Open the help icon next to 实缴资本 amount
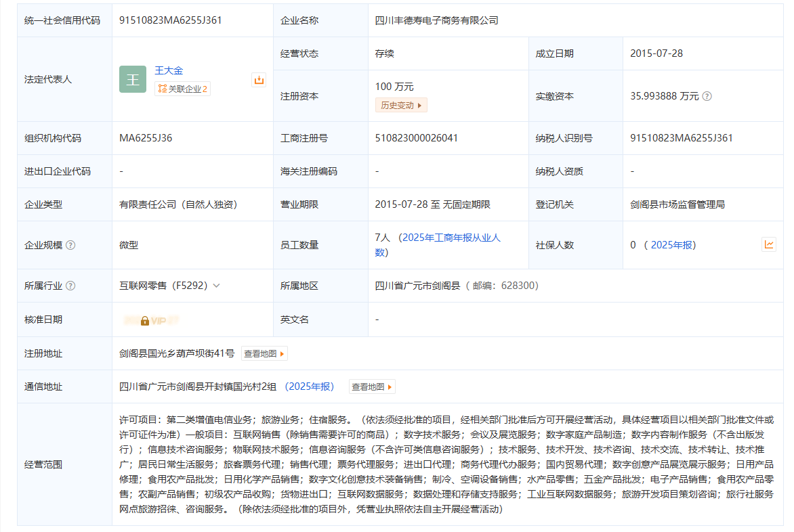The image size is (794, 532). [707, 96]
